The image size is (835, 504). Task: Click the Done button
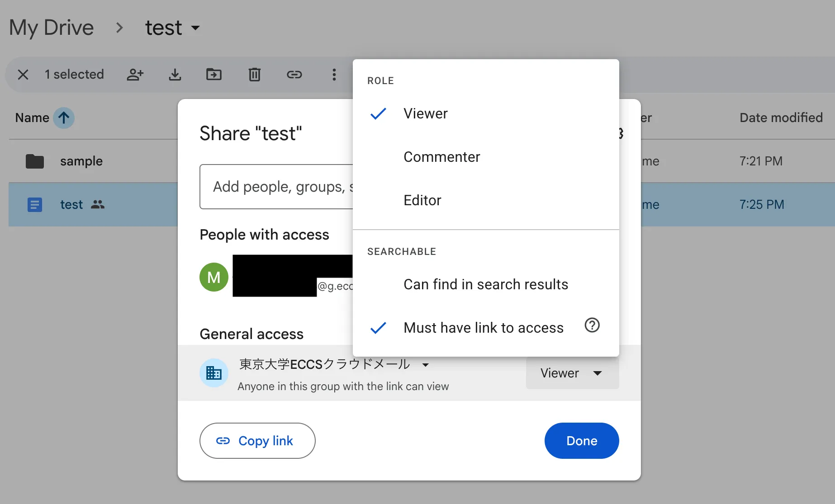click(582, 441)
